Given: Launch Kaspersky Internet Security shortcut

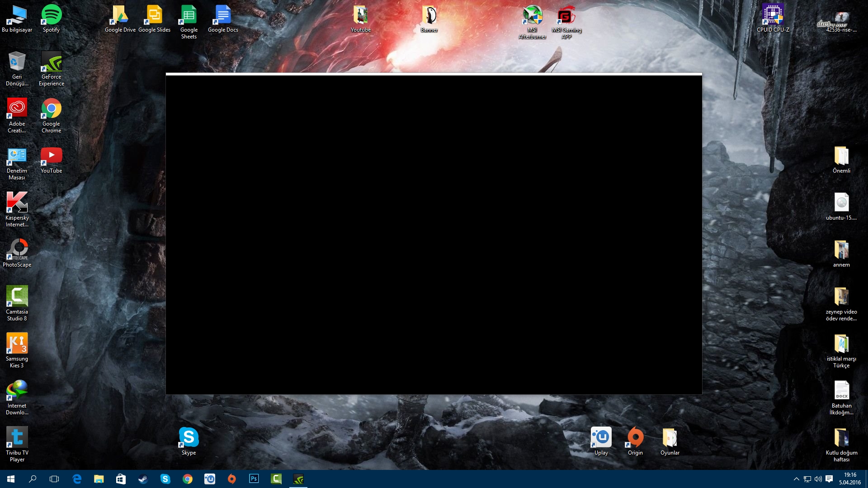Looking at the screenshot, I should 17,210.
